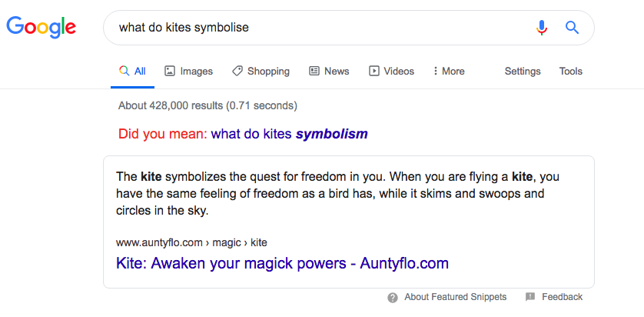Click the News tab newspaper icon

pyautogui.click(x=314, y=71)
